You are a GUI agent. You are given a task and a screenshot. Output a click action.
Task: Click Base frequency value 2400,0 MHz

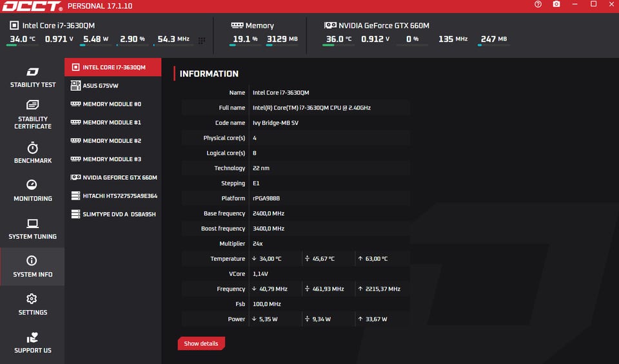(268, 213)
